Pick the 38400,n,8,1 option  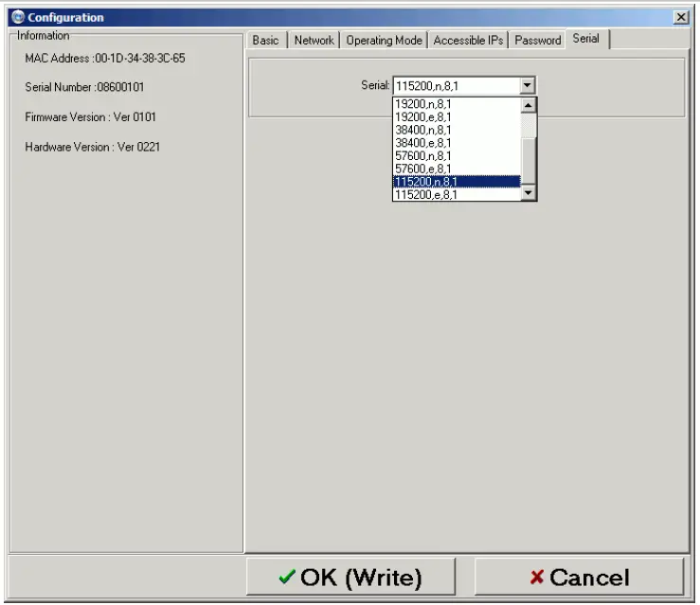pos(457,130)
